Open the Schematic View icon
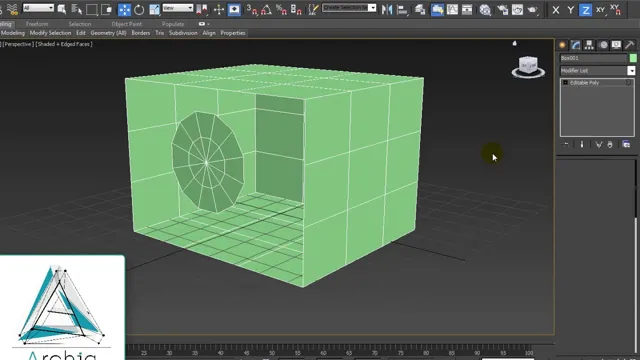The height and width of the screenshot is (360, 640). (467, 9)
